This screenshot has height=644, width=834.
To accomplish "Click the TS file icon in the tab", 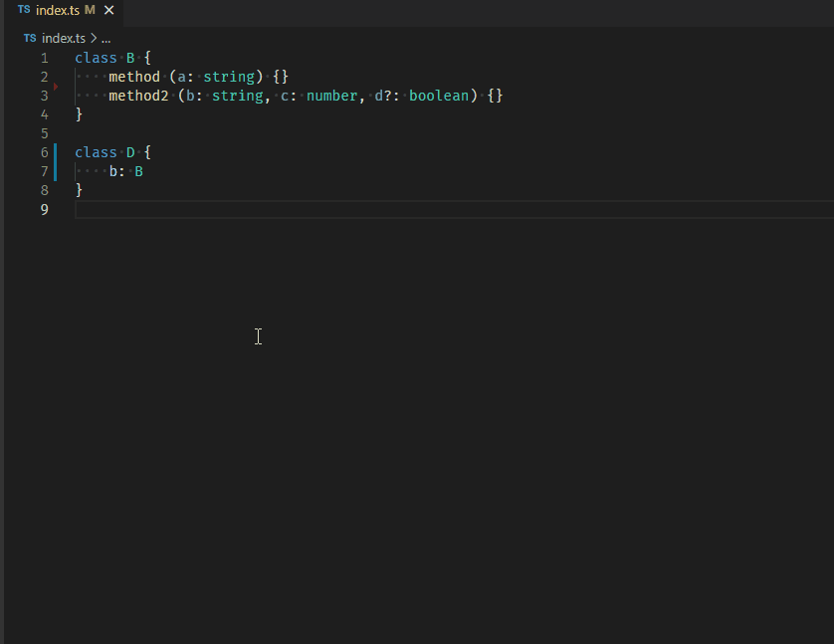I will (x=24, y=10).
